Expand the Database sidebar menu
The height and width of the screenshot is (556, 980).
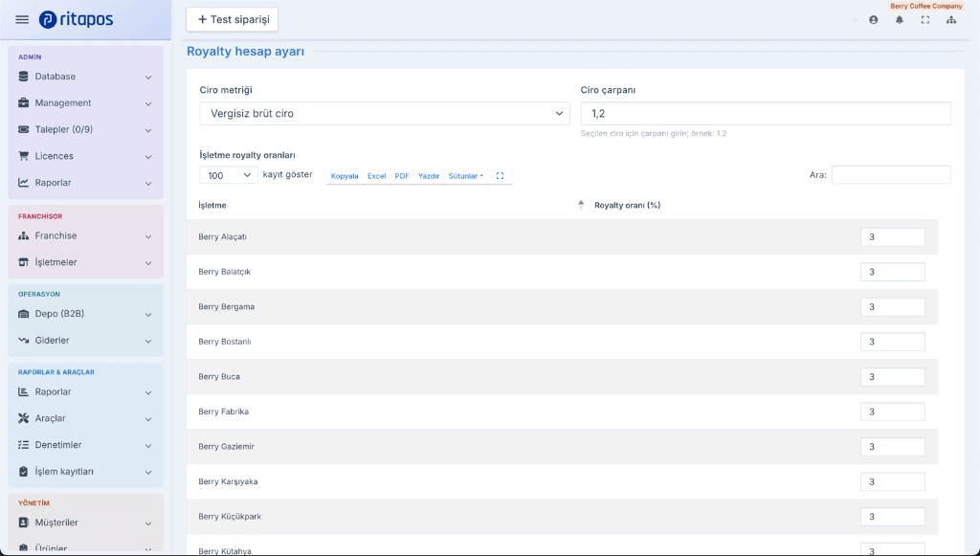pos(85,77)
